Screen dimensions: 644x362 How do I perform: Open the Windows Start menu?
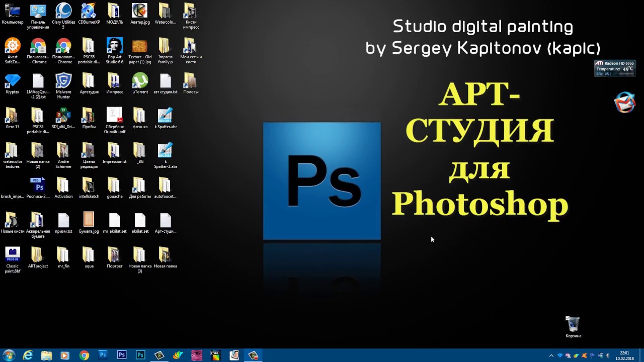click(x=9, y=355)
